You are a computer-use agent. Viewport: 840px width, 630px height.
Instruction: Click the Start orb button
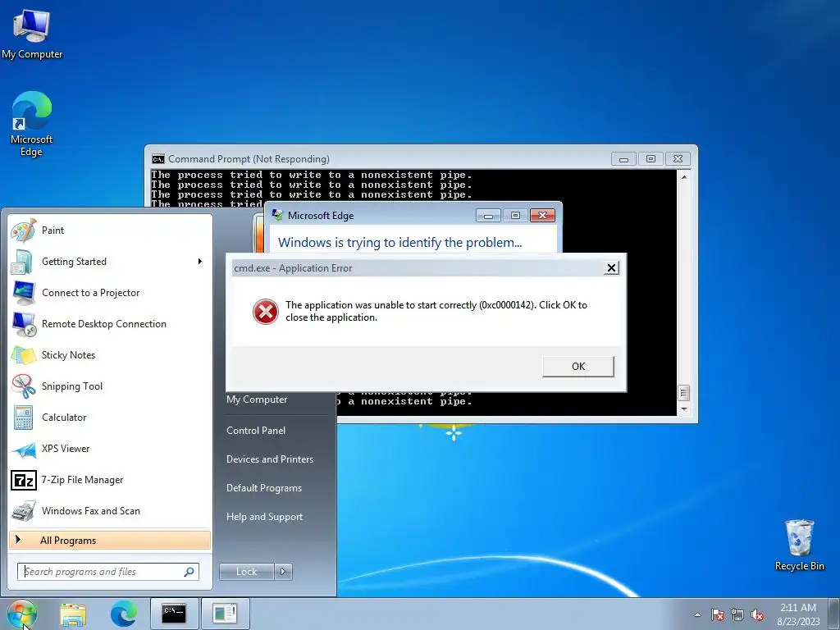pos(21,614)
